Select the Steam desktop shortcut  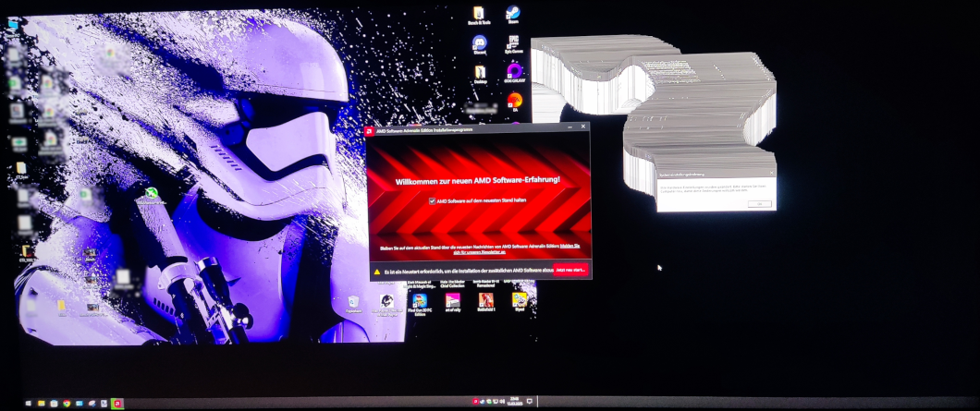(513, 15)
